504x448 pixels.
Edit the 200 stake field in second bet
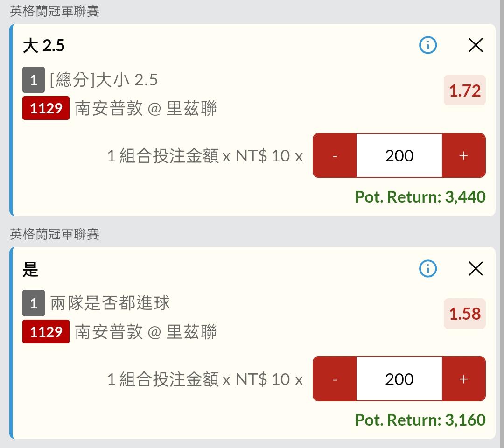[399, 379]
